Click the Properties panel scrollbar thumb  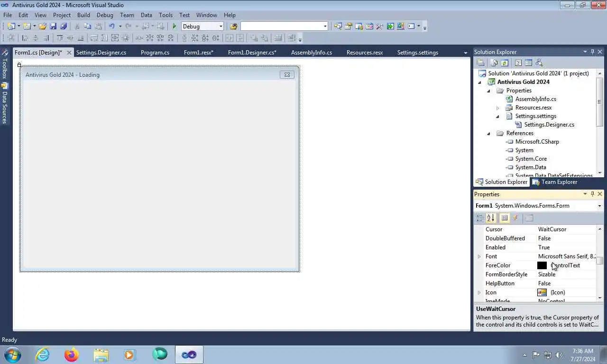(x=600, y=261)
